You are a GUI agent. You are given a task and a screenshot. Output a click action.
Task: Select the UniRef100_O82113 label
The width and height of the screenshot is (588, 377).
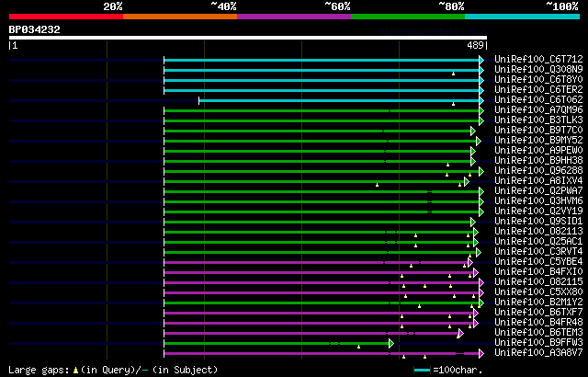pyautogui.click(x=538, y=231)
